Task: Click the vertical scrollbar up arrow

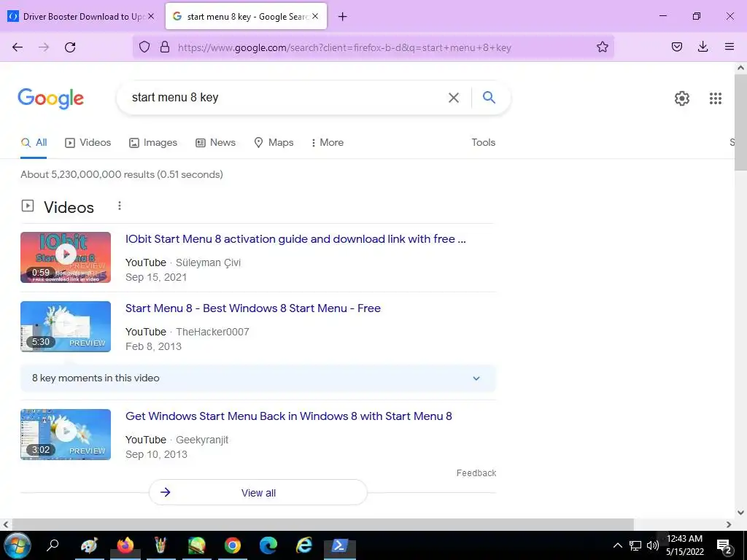Action: pyautogui.click(x=741, y=68)
